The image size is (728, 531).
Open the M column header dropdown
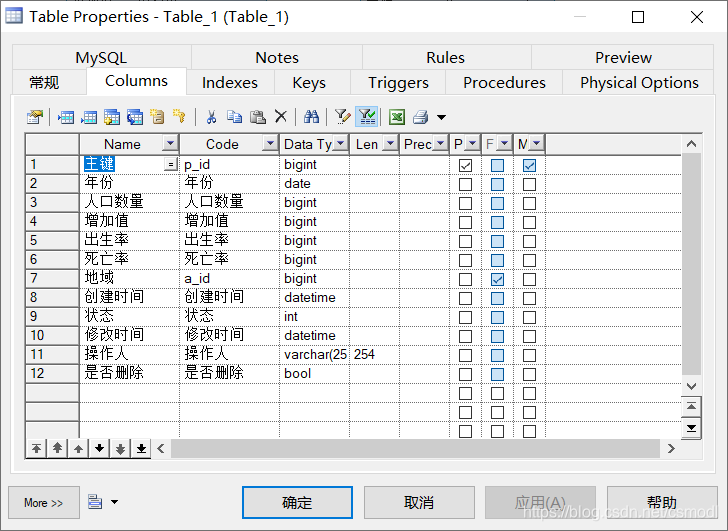[536, 143]
